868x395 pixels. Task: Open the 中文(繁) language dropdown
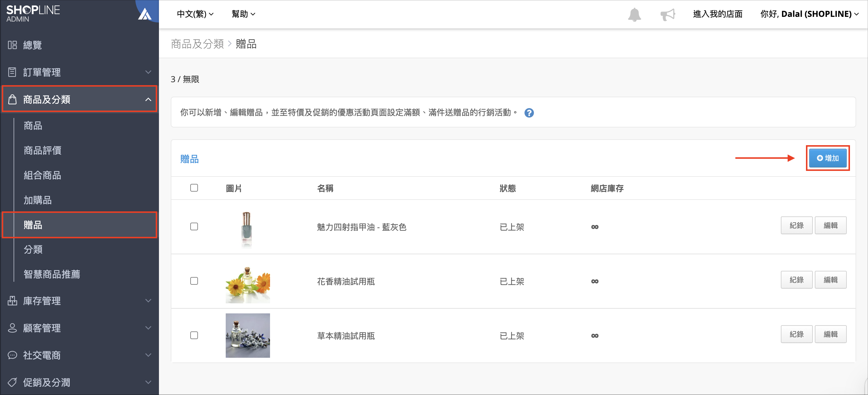pyautogui.click(x=195, y=14)
